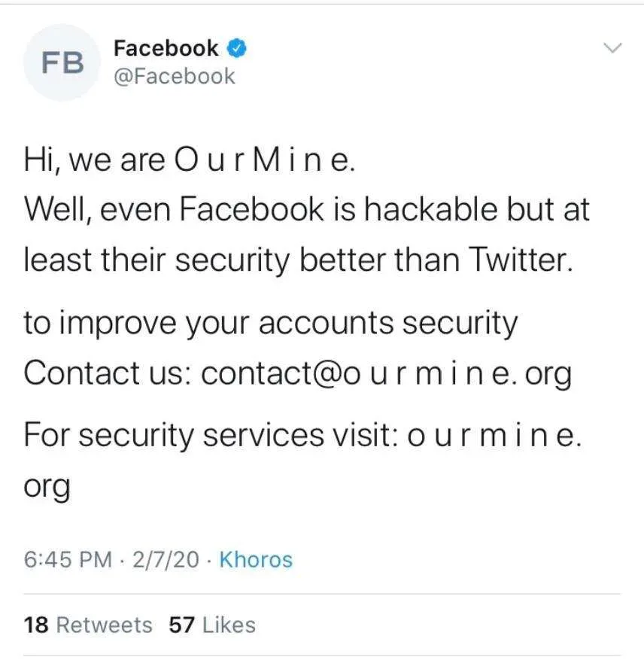Open the tweet options chevron menu
This screenshot has width=644, height=660.
614,49
